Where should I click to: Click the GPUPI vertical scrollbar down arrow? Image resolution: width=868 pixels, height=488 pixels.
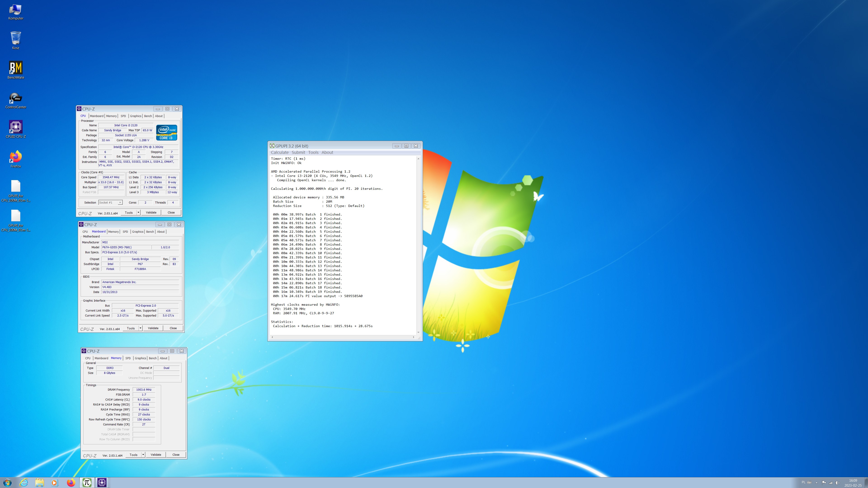pyautogui.click(x=418, y=332)
